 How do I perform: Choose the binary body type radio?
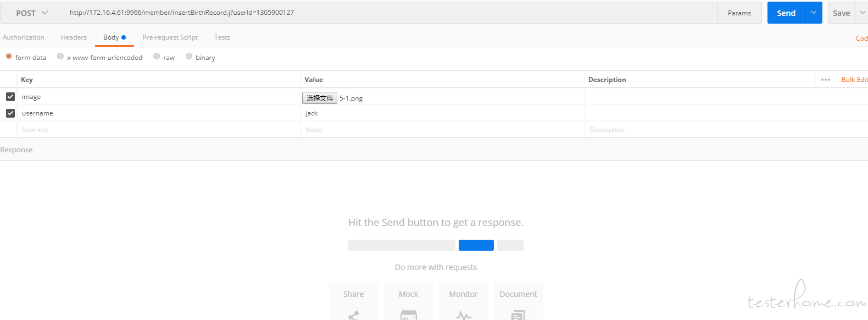189,56
